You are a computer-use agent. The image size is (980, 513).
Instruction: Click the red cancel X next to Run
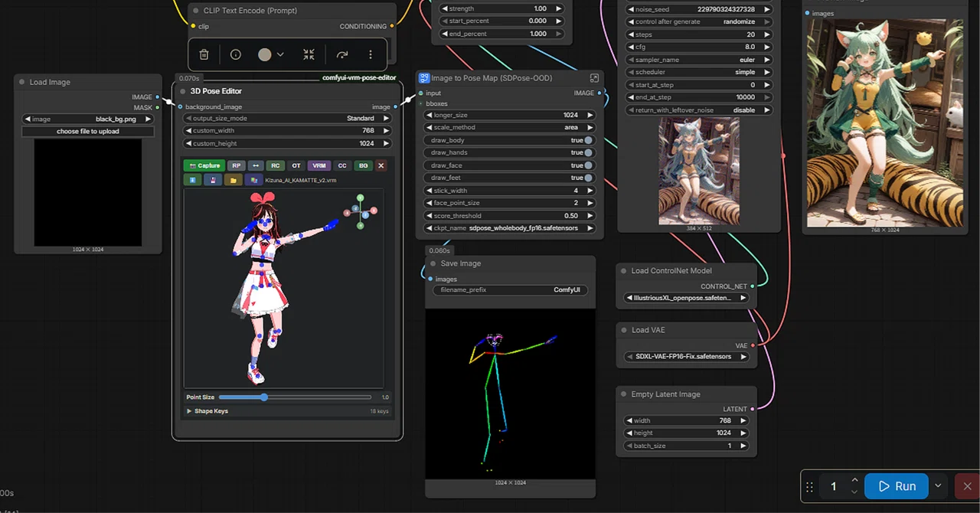(x=967, y=486)
